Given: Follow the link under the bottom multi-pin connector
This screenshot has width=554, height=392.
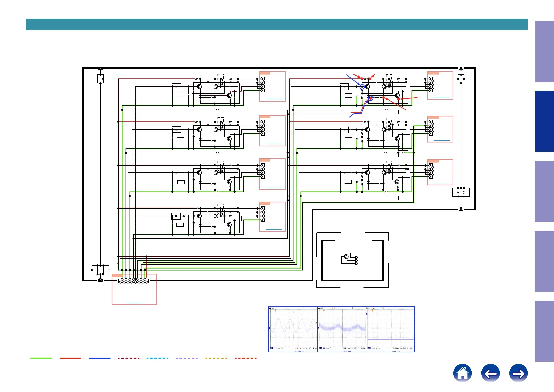Looking at the screenshot, I should [x=134, y=302].
